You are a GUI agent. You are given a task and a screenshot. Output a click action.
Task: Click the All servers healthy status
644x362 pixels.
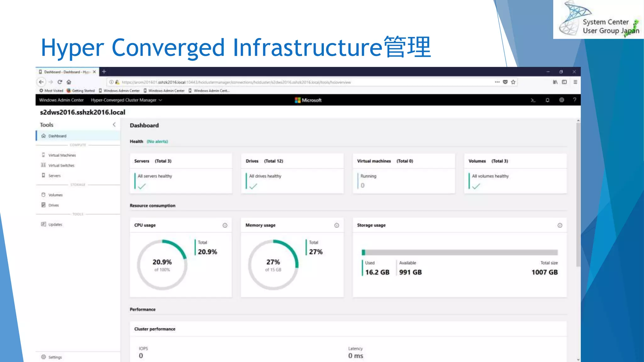point(155,176)
